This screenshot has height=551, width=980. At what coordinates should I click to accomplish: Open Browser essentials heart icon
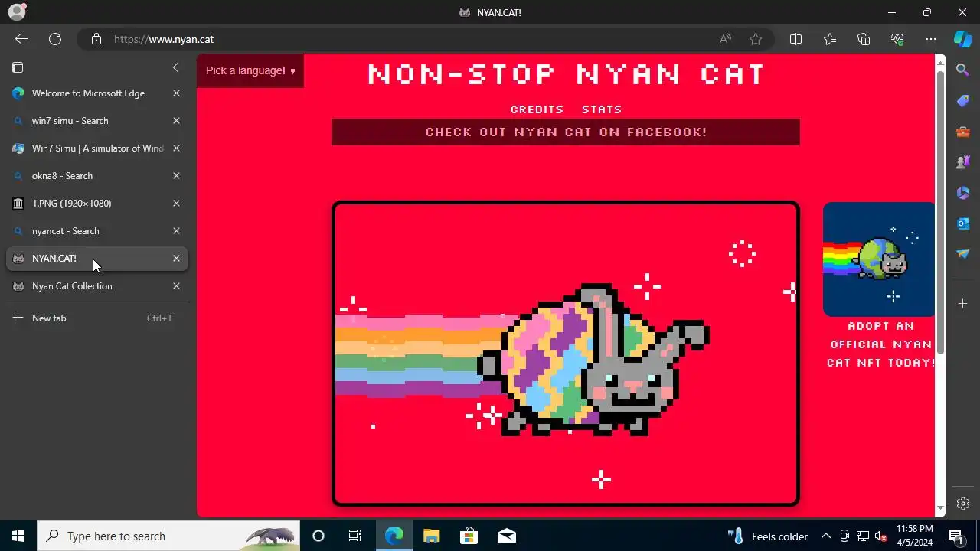pyautogui.click(x=897, y=39)
